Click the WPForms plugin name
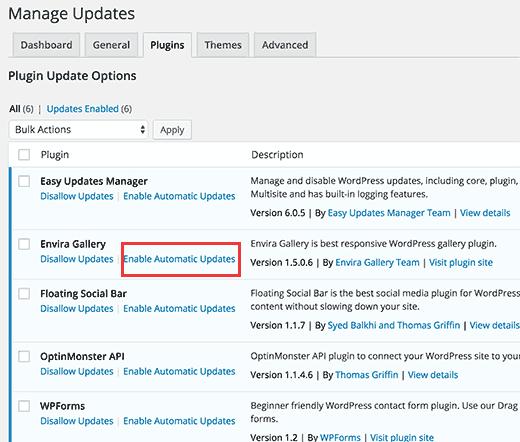 62,406
